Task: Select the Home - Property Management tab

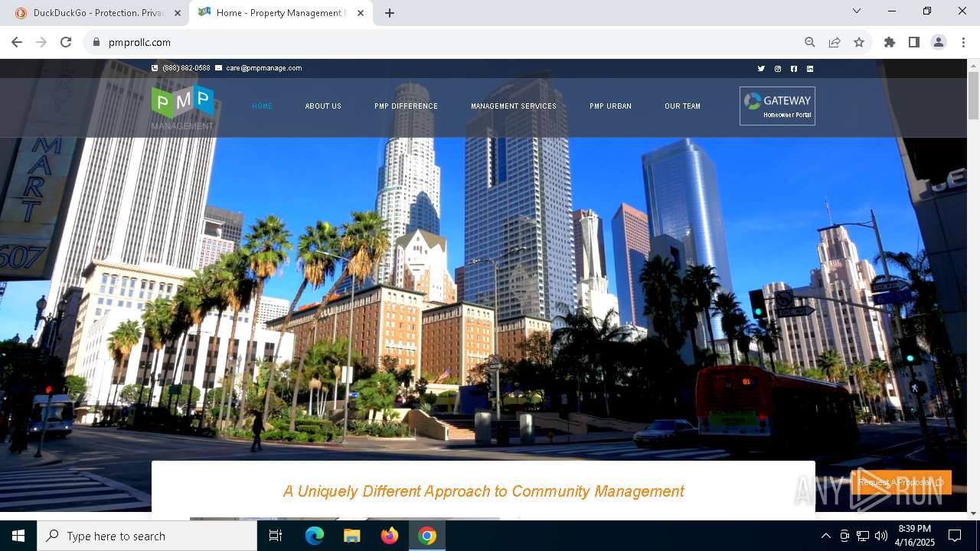Action: (281, 13)
